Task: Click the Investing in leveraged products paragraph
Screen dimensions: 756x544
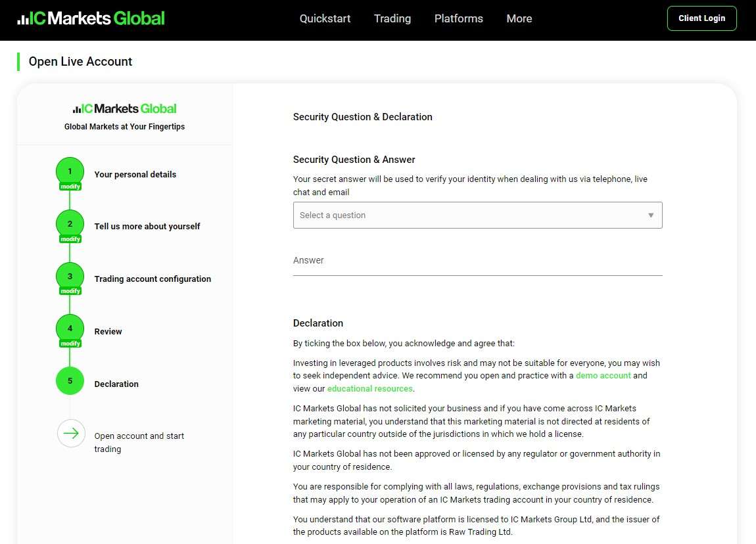Action: pyautogui.click(x=477, y=376)
